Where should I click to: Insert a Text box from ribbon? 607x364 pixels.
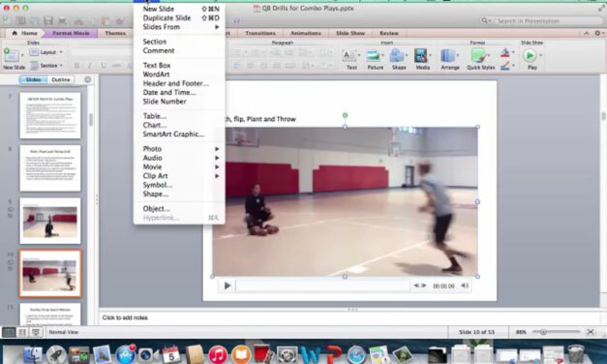349,56
